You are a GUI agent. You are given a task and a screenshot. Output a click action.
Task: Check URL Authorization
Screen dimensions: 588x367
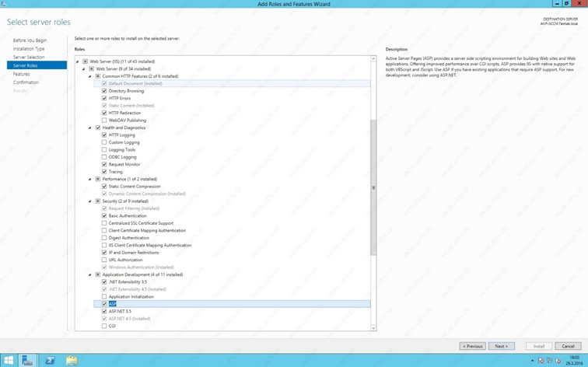104,260
